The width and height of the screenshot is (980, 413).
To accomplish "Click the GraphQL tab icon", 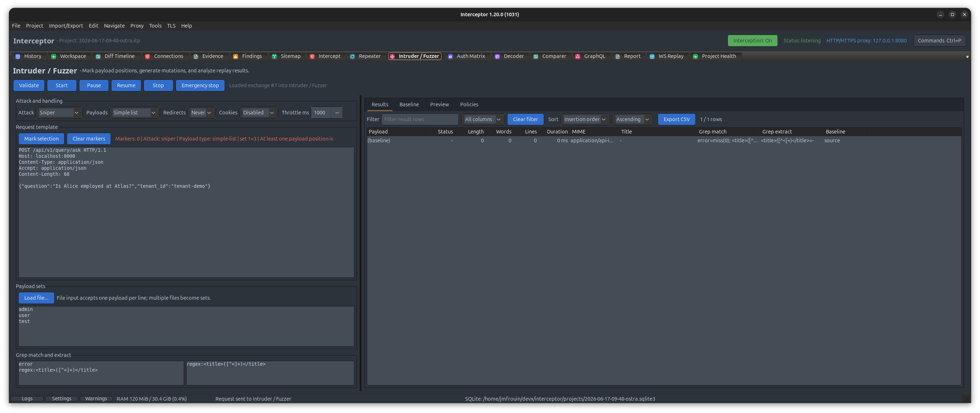I will click(x=578, y=56).
